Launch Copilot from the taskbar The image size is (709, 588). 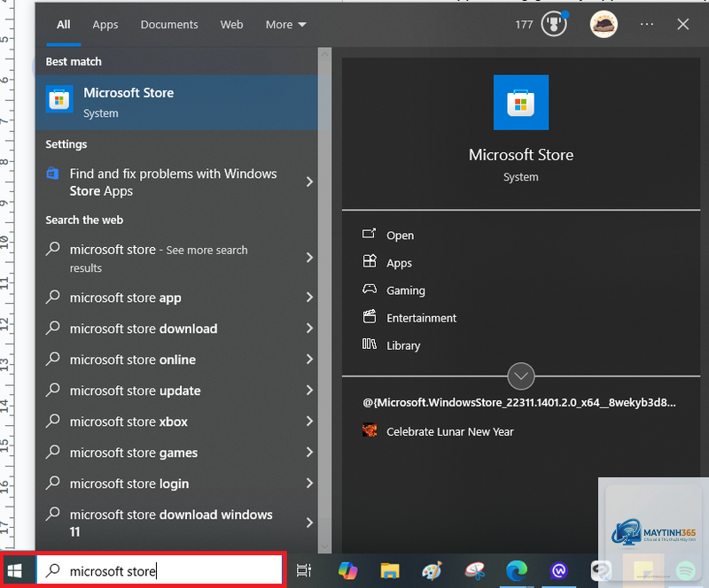coord(347,571)
